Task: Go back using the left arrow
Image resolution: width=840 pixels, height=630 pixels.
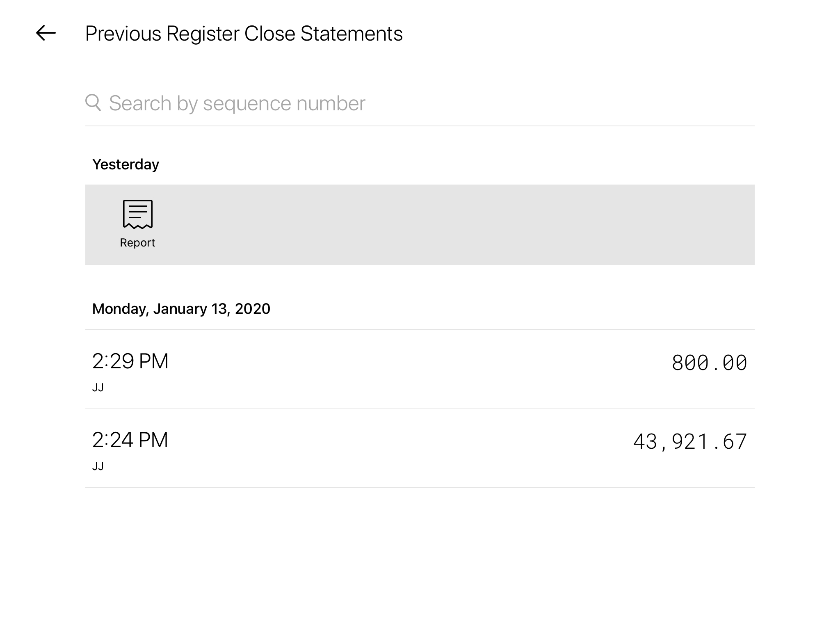Action: [x=46, y=33]
